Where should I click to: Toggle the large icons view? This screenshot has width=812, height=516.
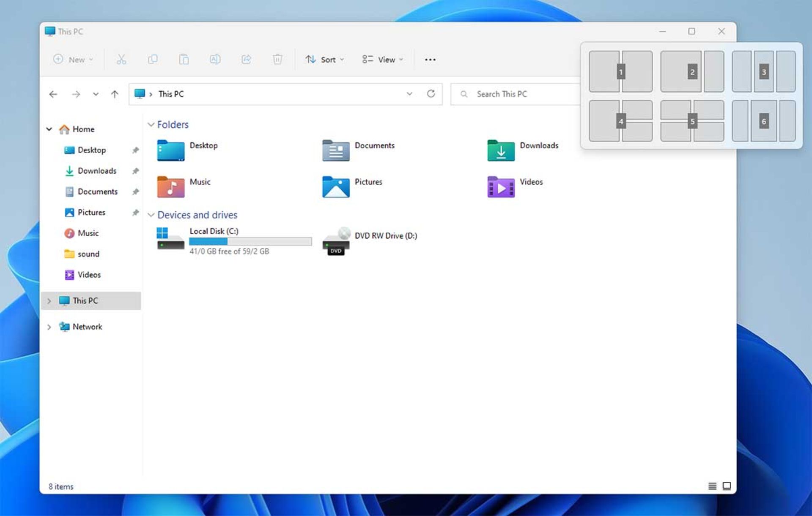coord(727,486)
